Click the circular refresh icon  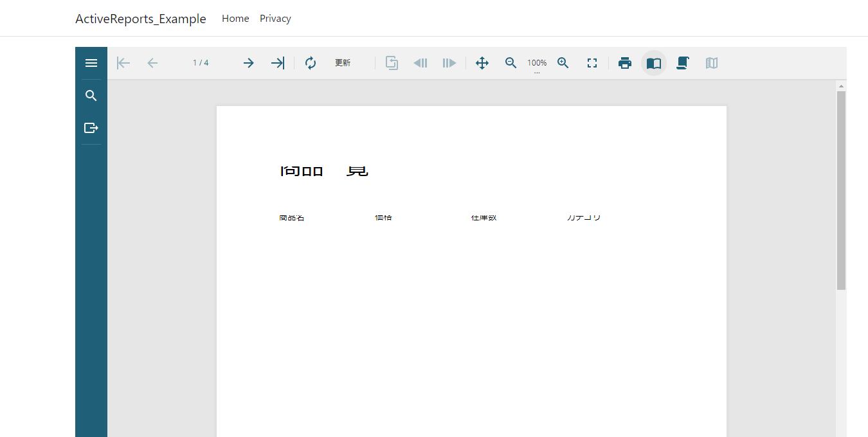point(311,63)
